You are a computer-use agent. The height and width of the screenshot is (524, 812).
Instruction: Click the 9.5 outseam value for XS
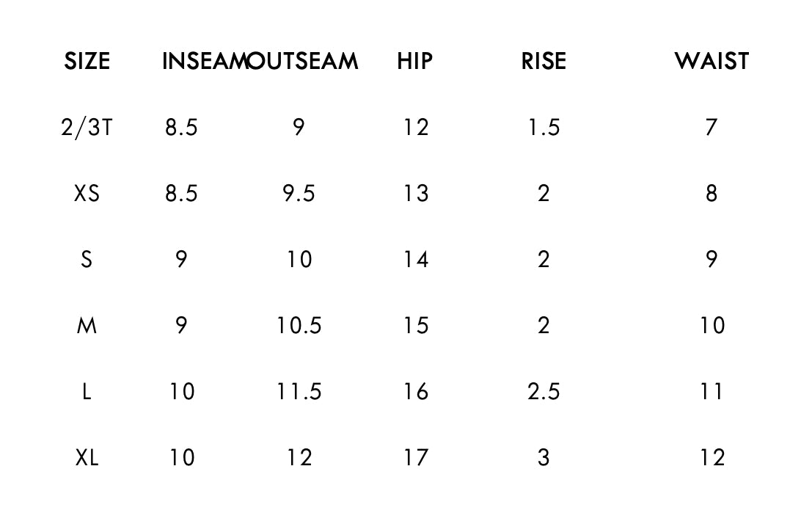point(299,194)
